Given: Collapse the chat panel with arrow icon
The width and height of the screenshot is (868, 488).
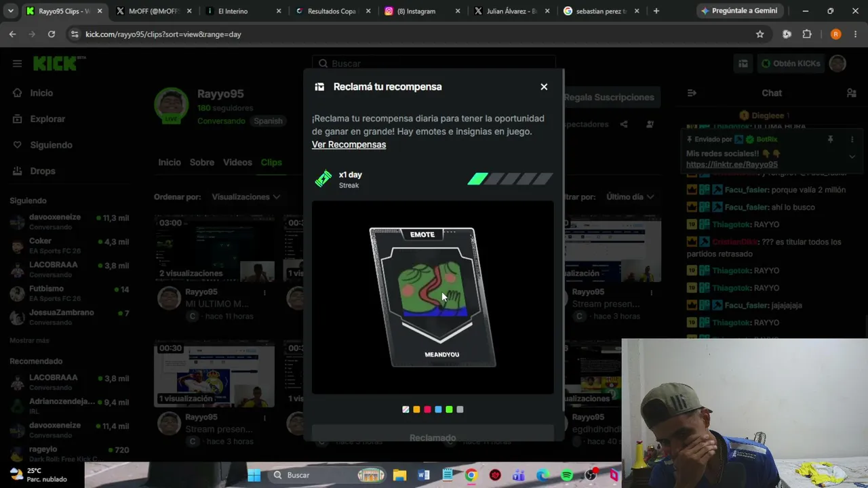Looking at the screenshot, I should [x=692, y=93].
